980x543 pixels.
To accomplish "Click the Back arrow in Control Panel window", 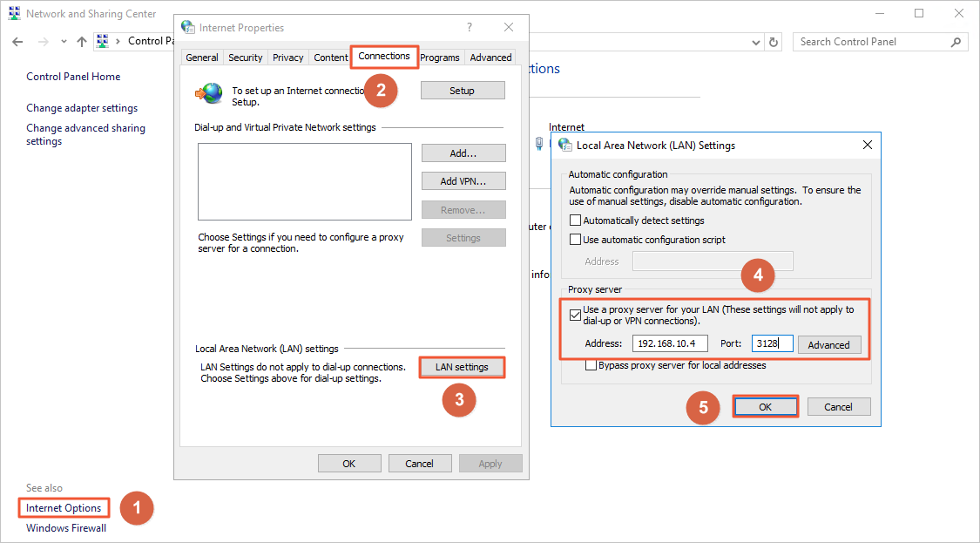I will (17, 42).
